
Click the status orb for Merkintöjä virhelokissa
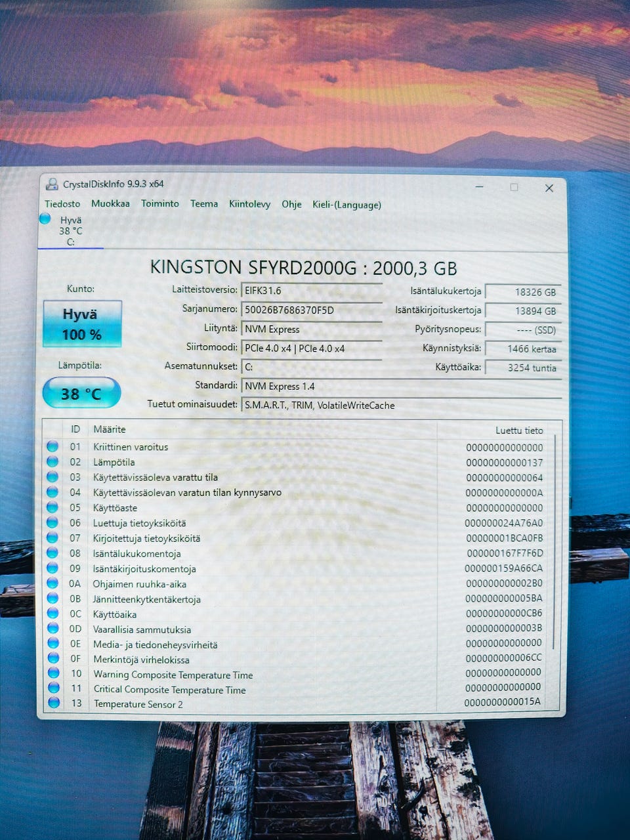pyautogui.click(x=53, y=659)
